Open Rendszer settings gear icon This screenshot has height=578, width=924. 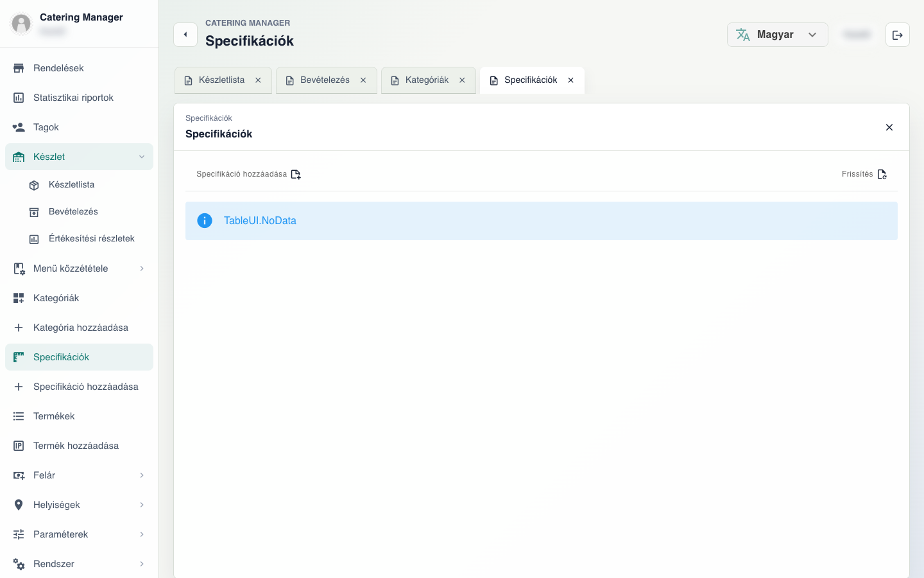(19, 564)
